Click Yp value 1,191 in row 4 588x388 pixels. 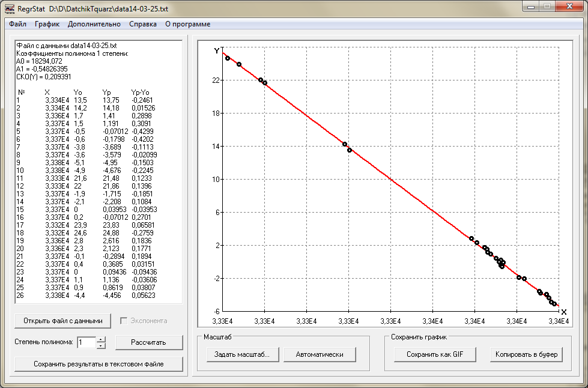(x=111, y=124)
